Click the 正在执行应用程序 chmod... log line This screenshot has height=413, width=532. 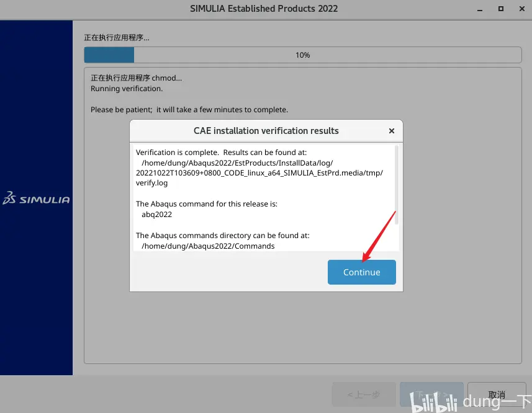[136, 78]
